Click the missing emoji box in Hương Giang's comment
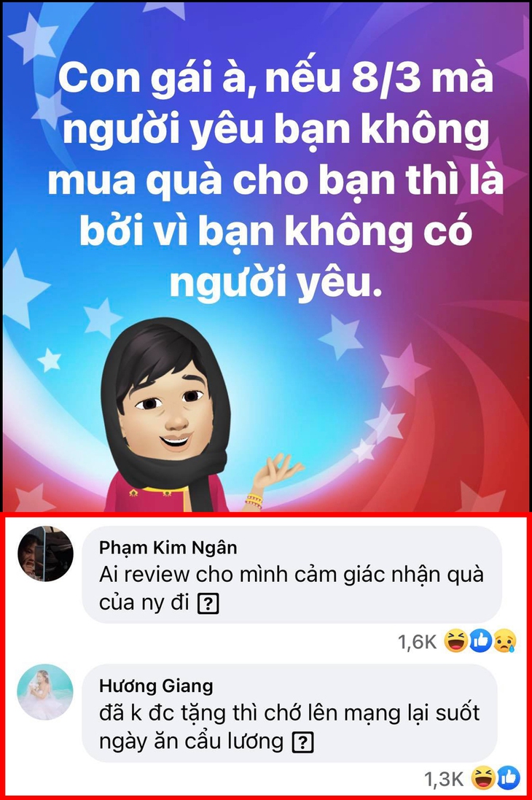Viewport: 532px width, 800px height. click(302, 742)
